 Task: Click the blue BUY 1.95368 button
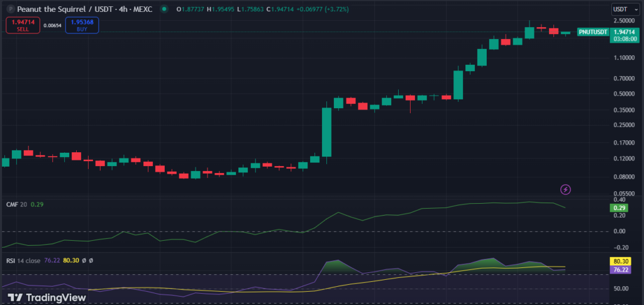(x=82, y=25)
